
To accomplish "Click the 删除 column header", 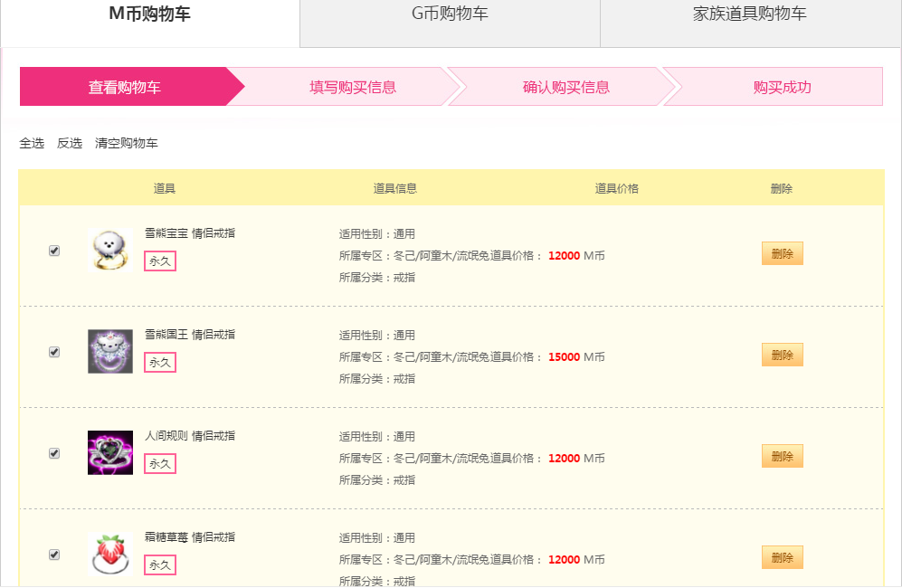I will [x=782, y=188].
